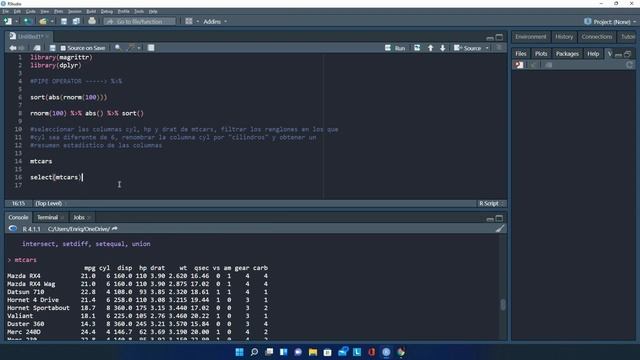
Task: Open the Help menu in menu bar
Action: coord(153,11)
